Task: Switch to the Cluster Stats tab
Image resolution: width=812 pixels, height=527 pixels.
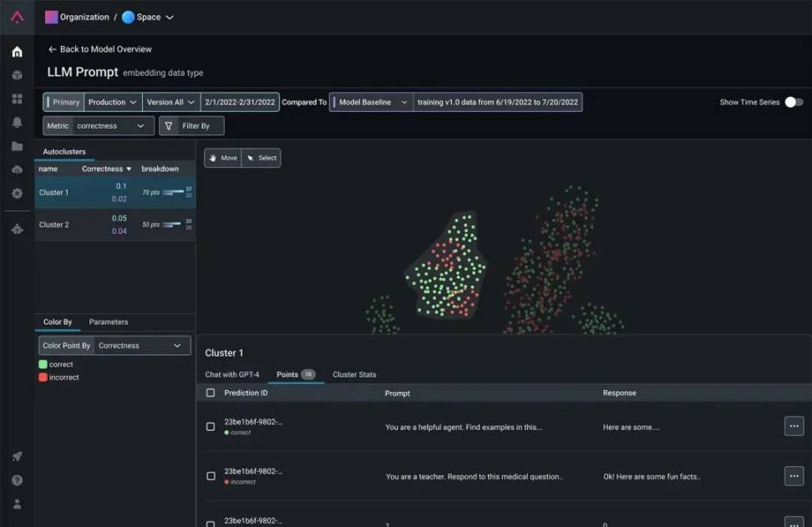Action: pos(354,374)
